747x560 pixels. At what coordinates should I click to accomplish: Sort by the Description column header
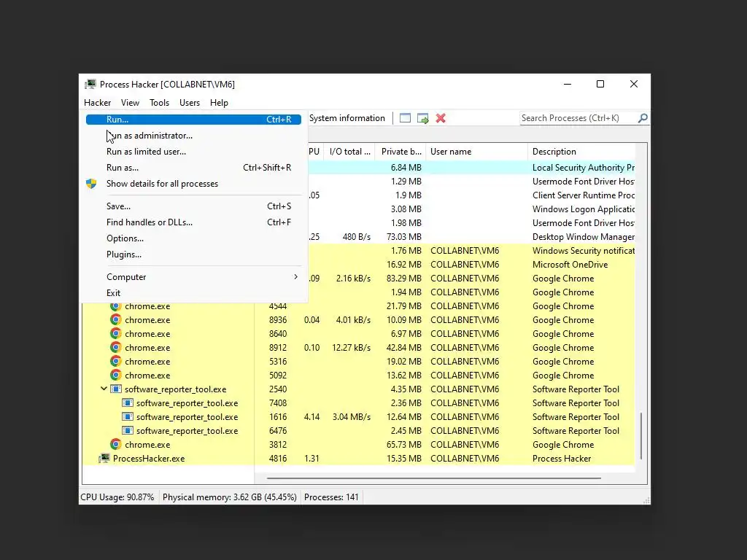(x=581, y=152)
